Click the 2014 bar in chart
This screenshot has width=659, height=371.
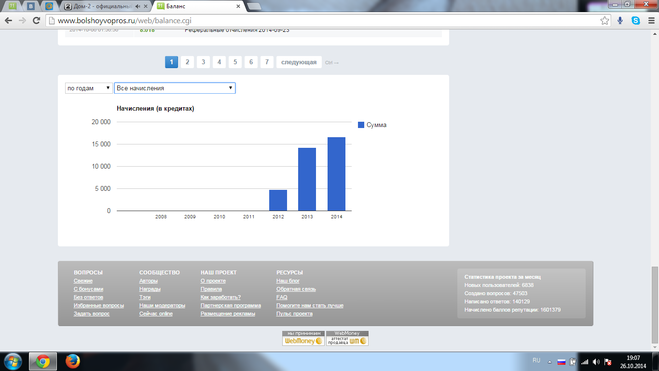[x=336, y=174]
